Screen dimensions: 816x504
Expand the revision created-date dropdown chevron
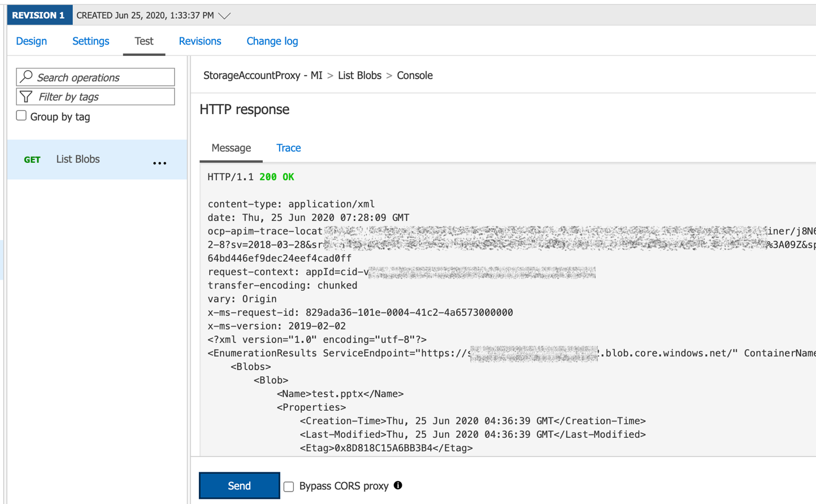[224, 16]
